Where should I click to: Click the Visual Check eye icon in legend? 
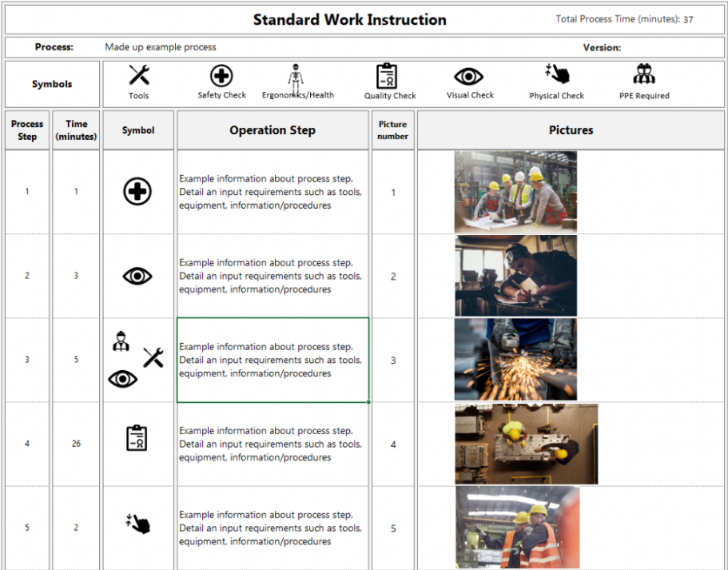pyautogui.click(x=469, y=76)
